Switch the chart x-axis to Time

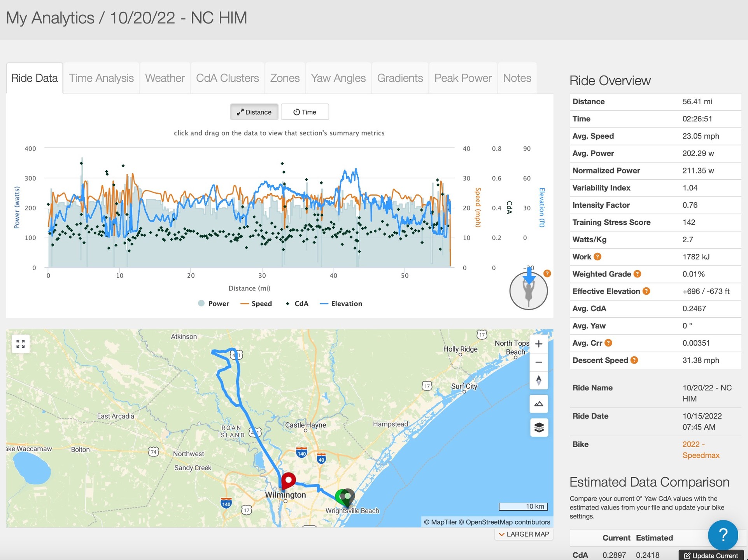tap(305, 112)
